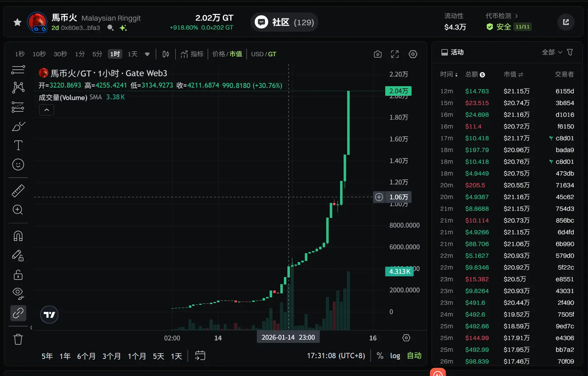
Task: Activate the zoom in tool
Action: pos(18,210)
